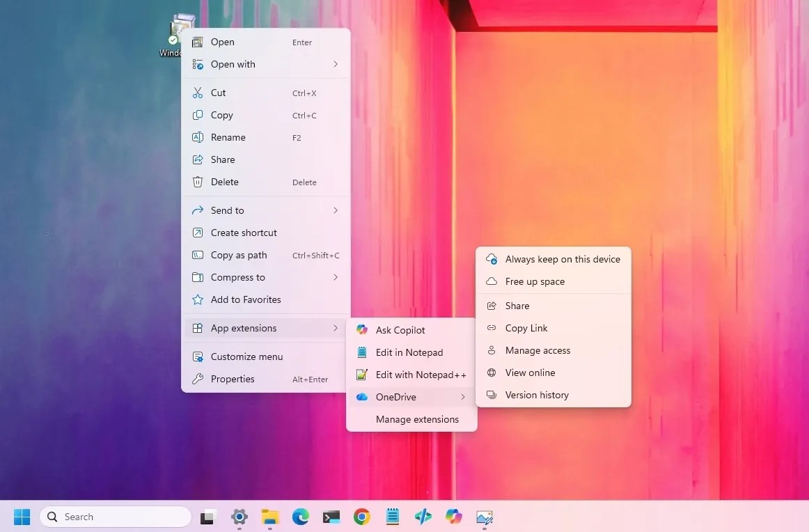Open Settings gear on the taskbar
Image resolution: width=809 pixels, height=532 pixels.
click(x=239, y=517)
